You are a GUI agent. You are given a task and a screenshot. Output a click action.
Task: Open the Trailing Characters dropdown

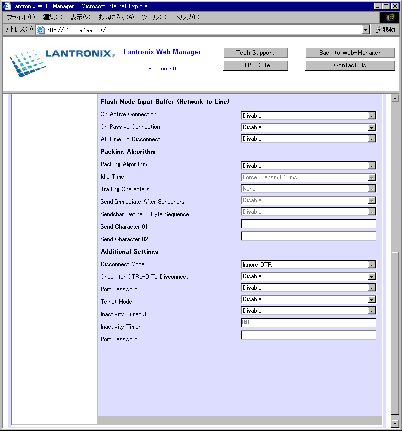(x=308, y=189)
